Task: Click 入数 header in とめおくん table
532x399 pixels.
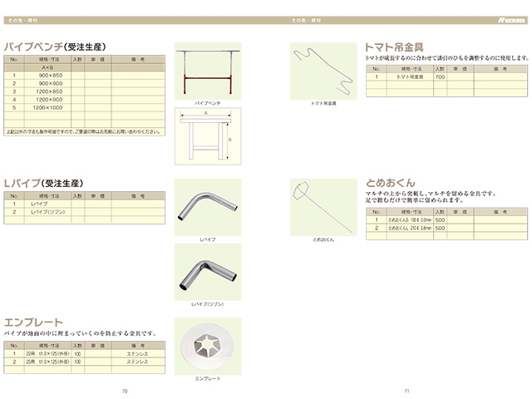Action: click(x=440, y=212)
